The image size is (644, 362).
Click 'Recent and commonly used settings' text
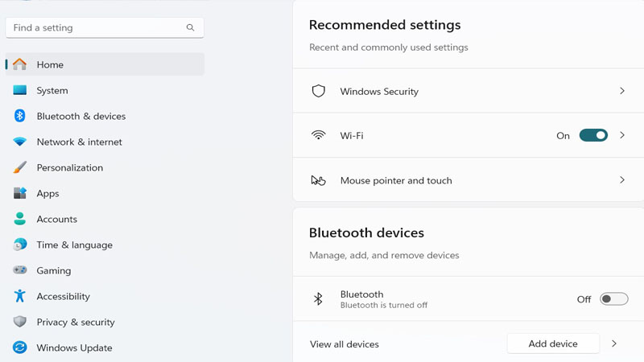point(389,47)
